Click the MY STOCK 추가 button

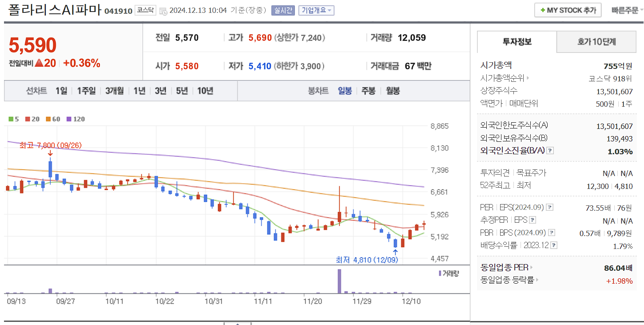568,10
